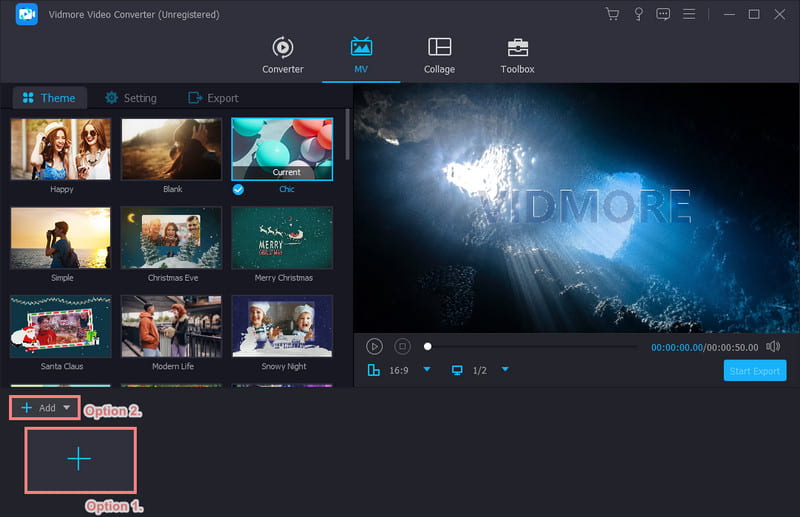Viewport: 800px width, 517px height.
Task: Open the hamburger menu icon
Action: [689, 14]
